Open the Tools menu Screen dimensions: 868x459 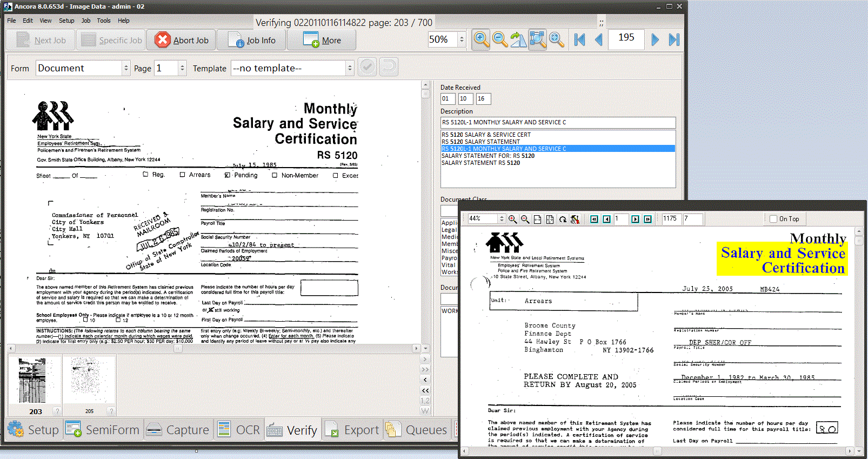(x=104, y=21)
